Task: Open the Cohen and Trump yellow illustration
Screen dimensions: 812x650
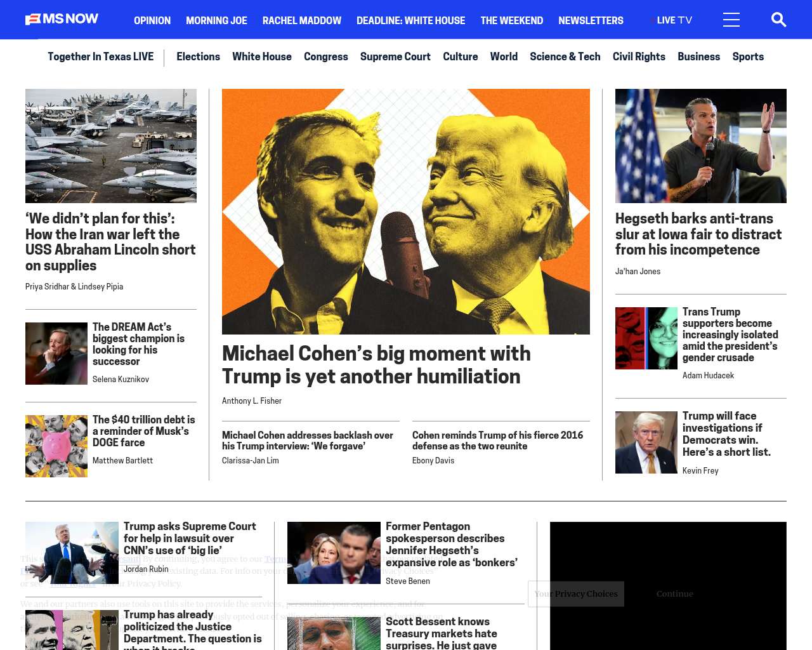Action: click(406, 211)
